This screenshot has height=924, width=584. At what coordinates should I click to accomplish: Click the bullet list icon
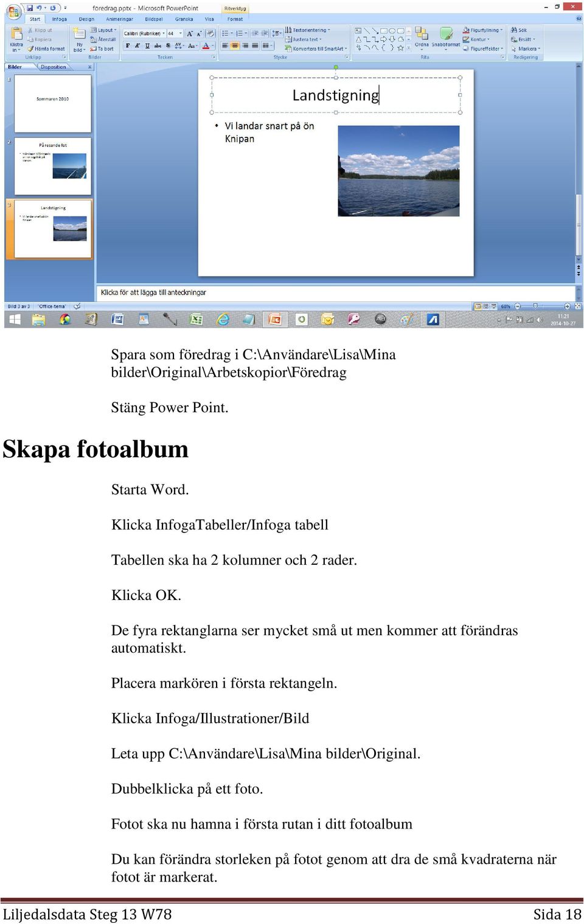pyautogui.click(x=226, y=33)
